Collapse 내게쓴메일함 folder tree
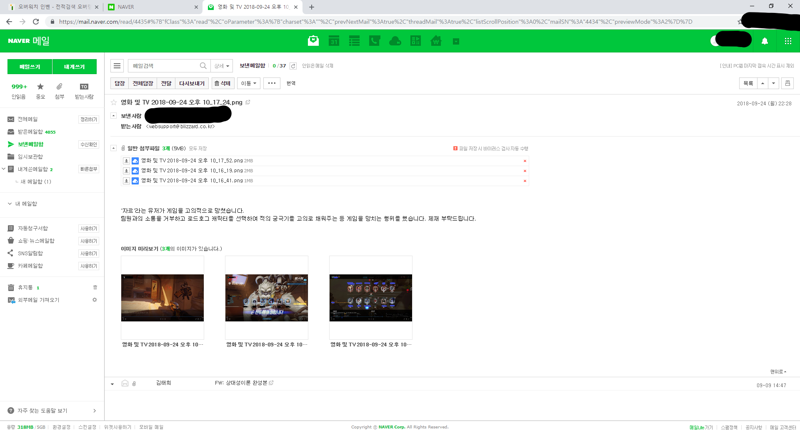 click(x=4, y=169)
